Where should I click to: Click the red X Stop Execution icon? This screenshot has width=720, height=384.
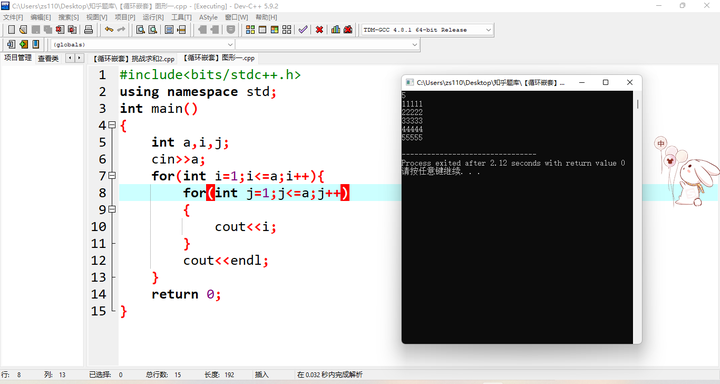(x=320, y=29)
